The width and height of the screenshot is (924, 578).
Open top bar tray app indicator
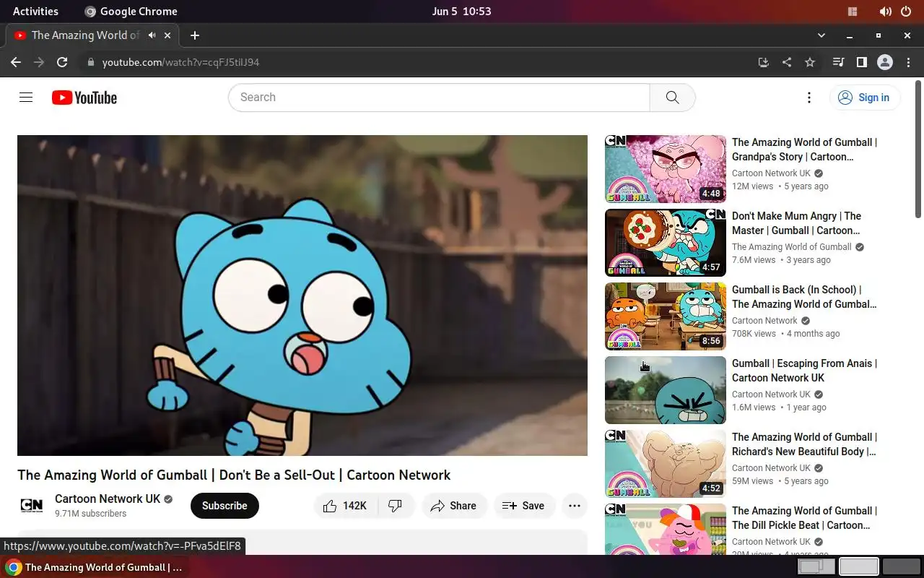pos(853,12)
